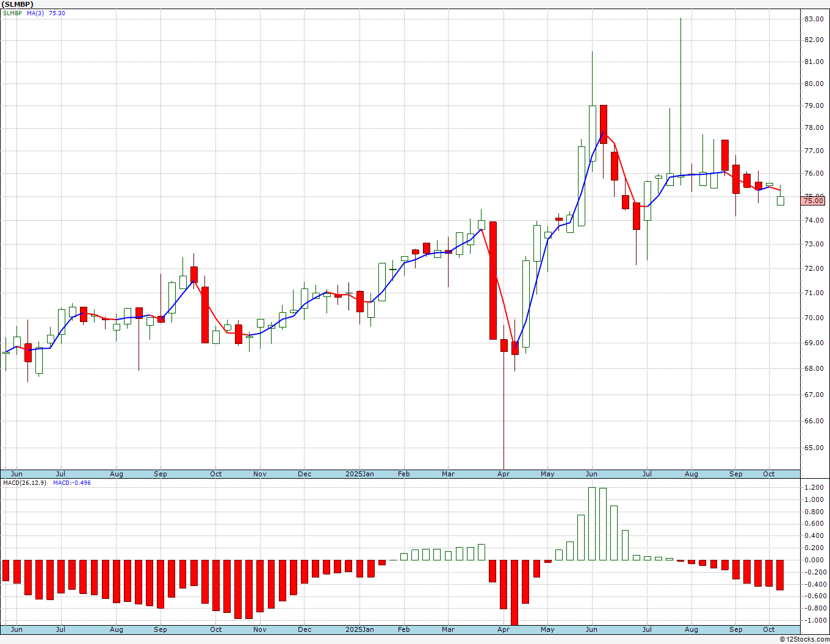Image resolution: width=830 pixels, height=644 pixels.
Task: Click Sep label nearest 2025Jan on price axis
Action: pyautogui.click(x=161, y=474)
